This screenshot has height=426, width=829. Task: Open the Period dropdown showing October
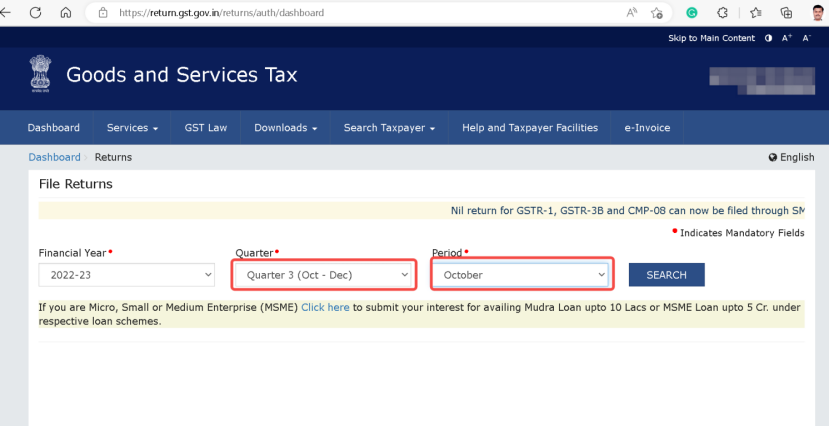coord(521,275)
